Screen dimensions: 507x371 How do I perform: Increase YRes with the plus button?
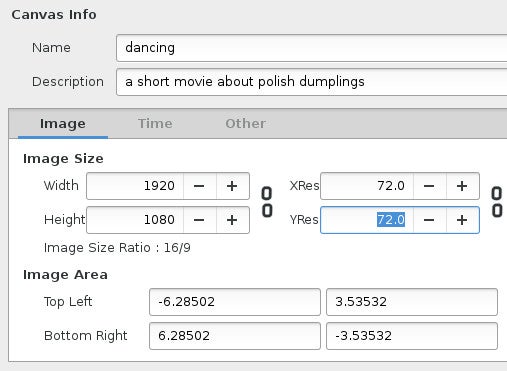[x=462, y=220]
